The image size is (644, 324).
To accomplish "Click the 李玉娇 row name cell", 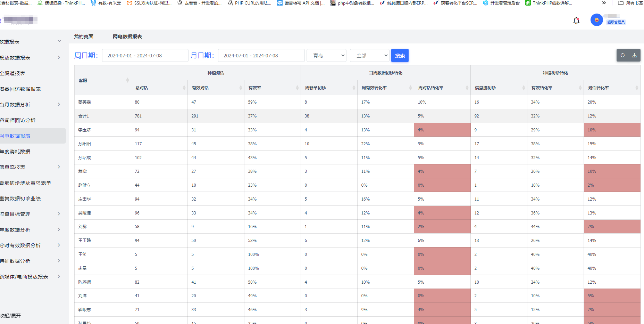I will click(x=103, y=130).
